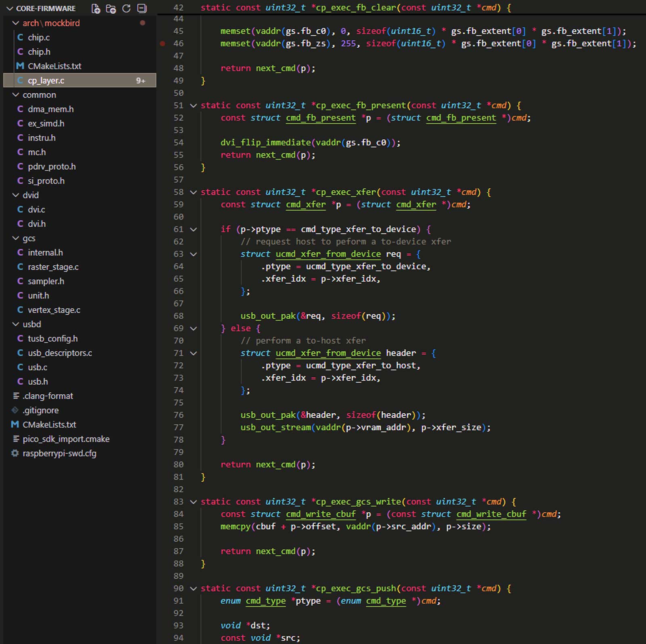
Task: Click the lines icon beside .clang-format
Action: coord(16,396)
